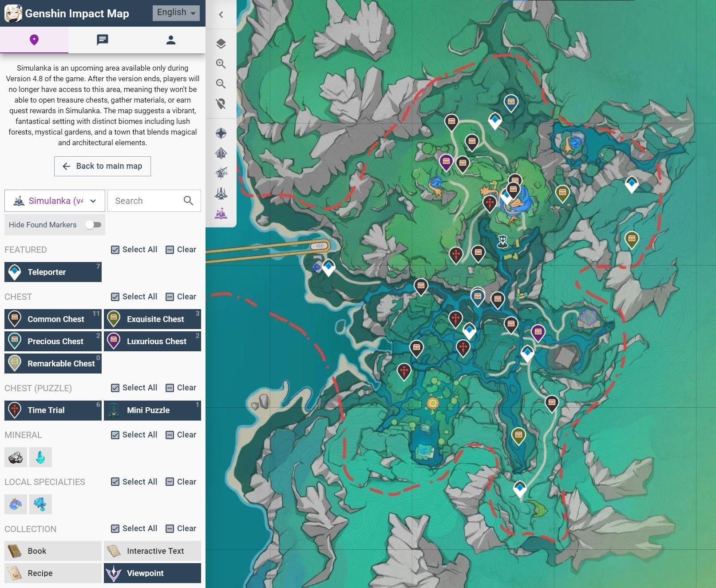Check Select All for Mineral
Image resolution: width=716 pixels, height=588 pixels.
coord(134,435)
